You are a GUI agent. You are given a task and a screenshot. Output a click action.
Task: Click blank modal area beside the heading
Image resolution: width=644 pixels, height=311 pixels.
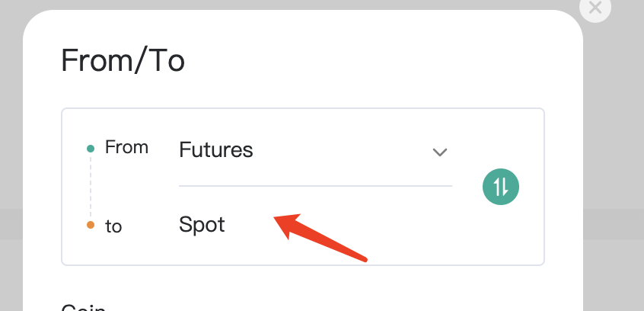pos(370,60)
